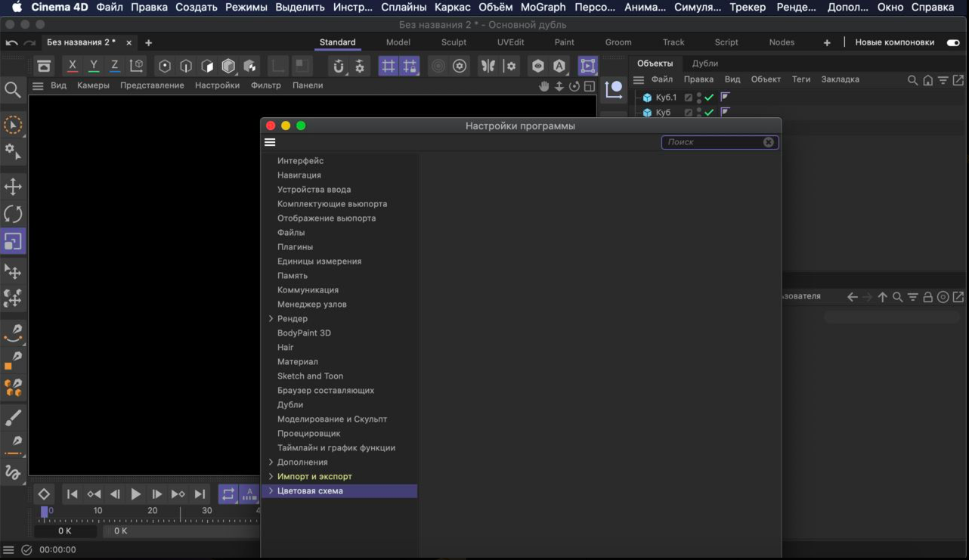
Task: Click the X axis lock icon
Action: pos(73,66)
